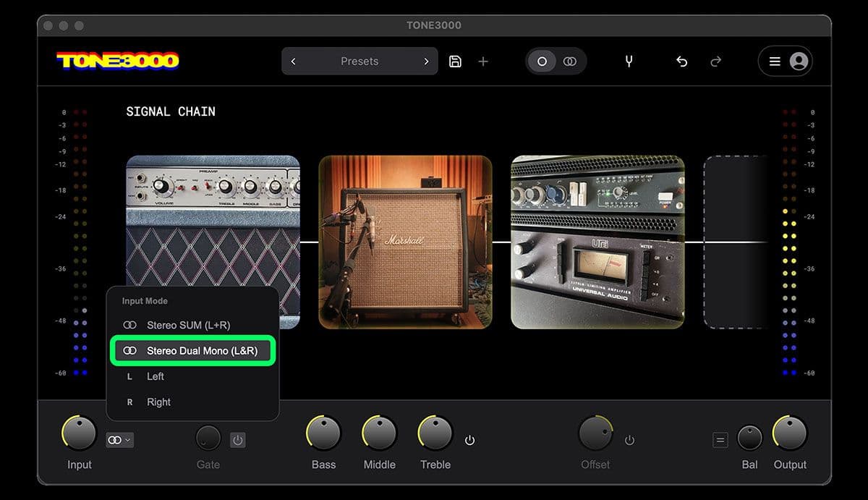Click the TONE3000 logo

pos(118,61)
